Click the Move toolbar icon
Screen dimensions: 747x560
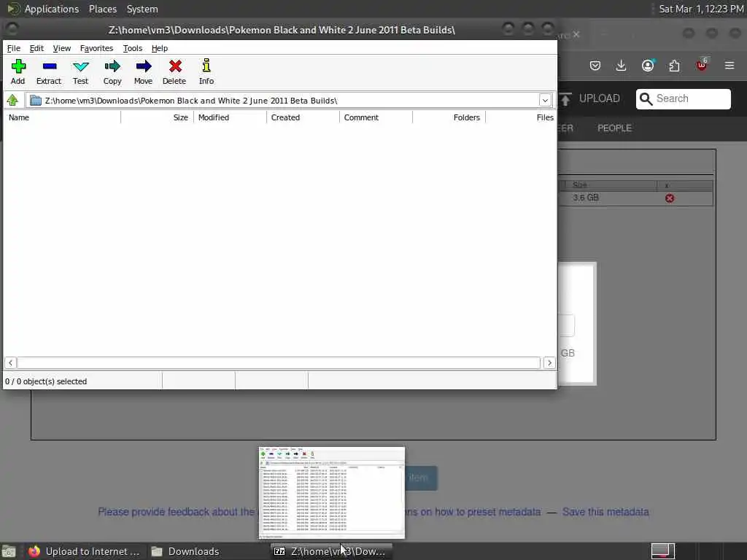point(144,66)
